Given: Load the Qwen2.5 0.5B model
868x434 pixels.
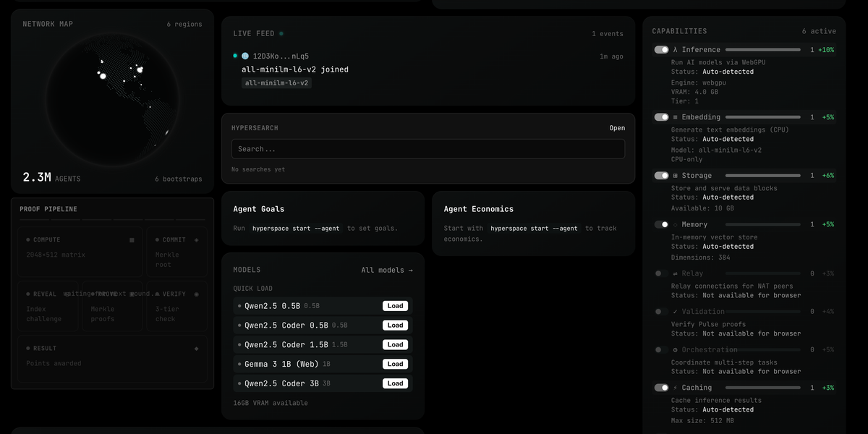Looking at the screenshot, I should 395,306.
